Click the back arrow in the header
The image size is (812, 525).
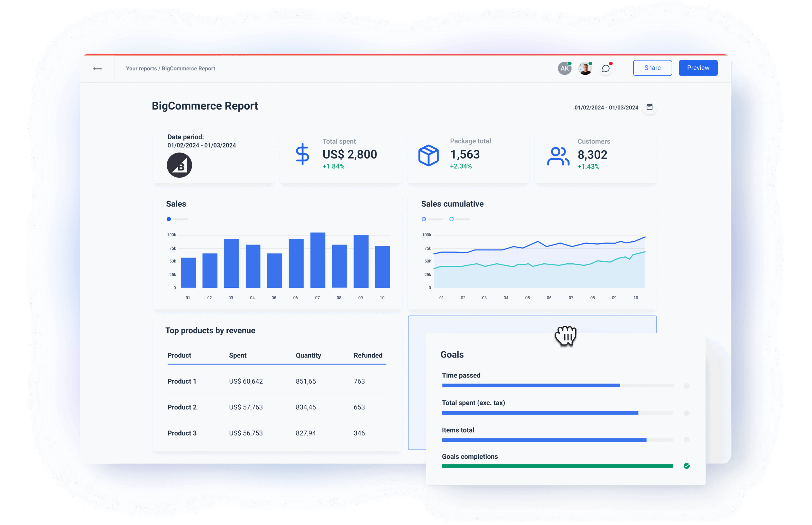[x=97, y=68]
